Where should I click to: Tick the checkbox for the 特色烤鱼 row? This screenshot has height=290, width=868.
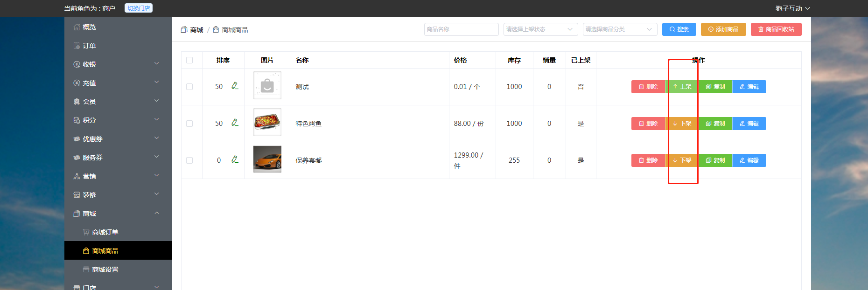[x=189, y=124]
